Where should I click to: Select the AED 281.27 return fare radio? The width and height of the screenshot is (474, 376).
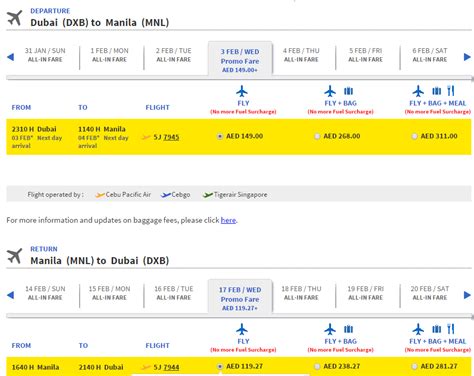point(414,367)
